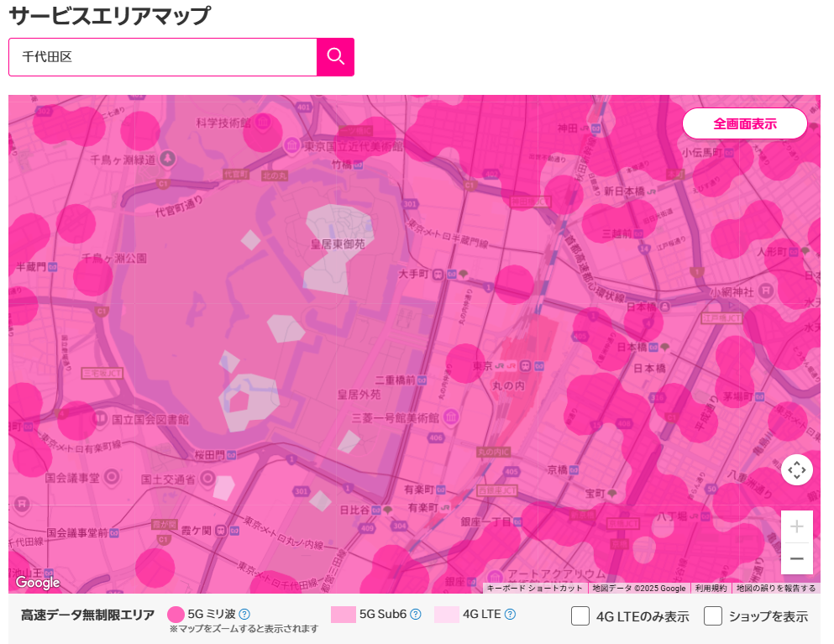Click the 代官町通り road label
The height and width of the screenshot is (644, 834).
tap(179, 207)
